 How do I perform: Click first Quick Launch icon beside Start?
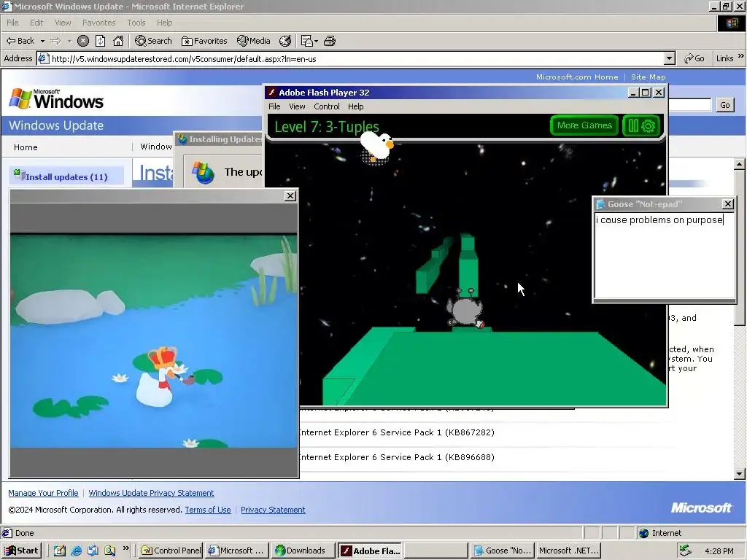click(60, 551)
